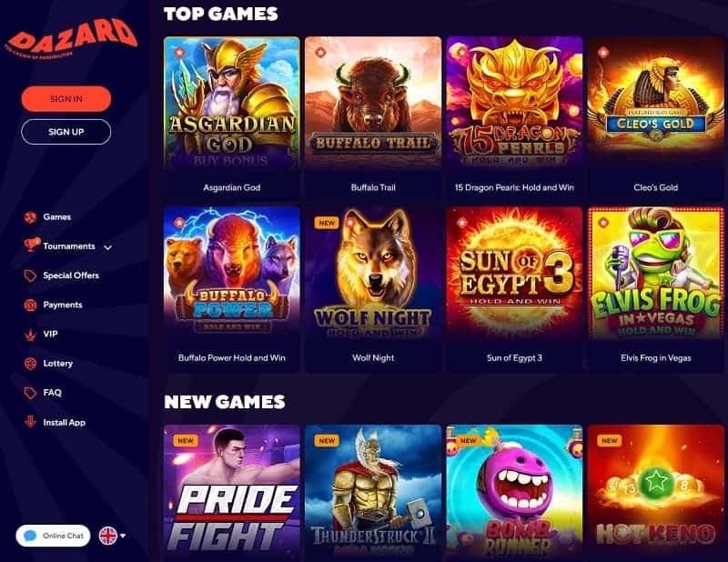The height and width of the screenshot is (562, 728).
Task: Click the VIP crown icon
Action: tap(31, 334)
